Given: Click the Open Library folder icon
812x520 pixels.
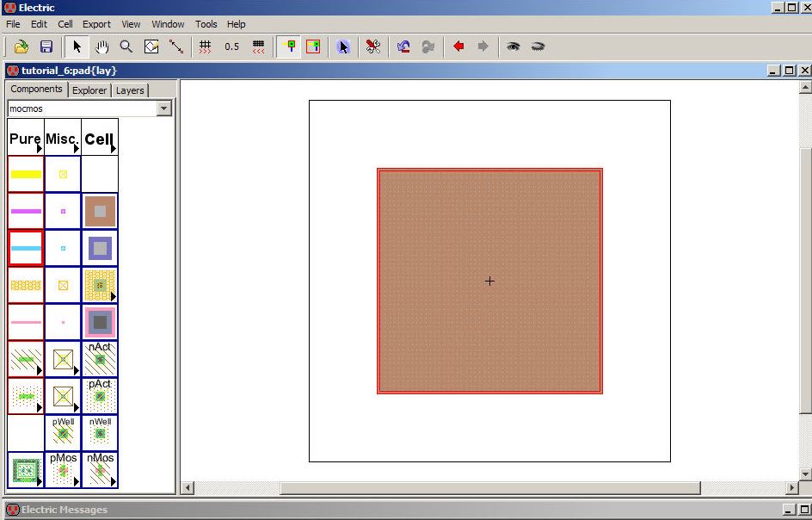Looking at the screenshot, I should click(x=22, y=46).
